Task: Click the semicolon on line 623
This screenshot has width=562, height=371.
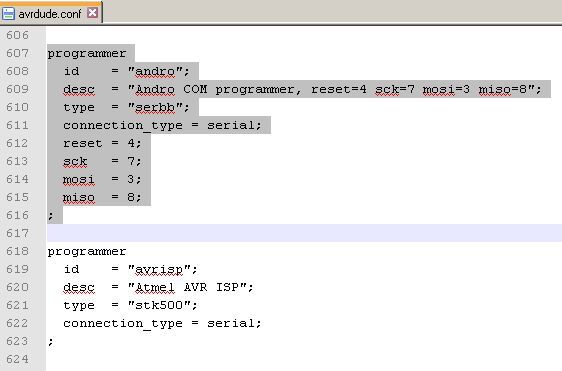Action: (x=51, y=341)
